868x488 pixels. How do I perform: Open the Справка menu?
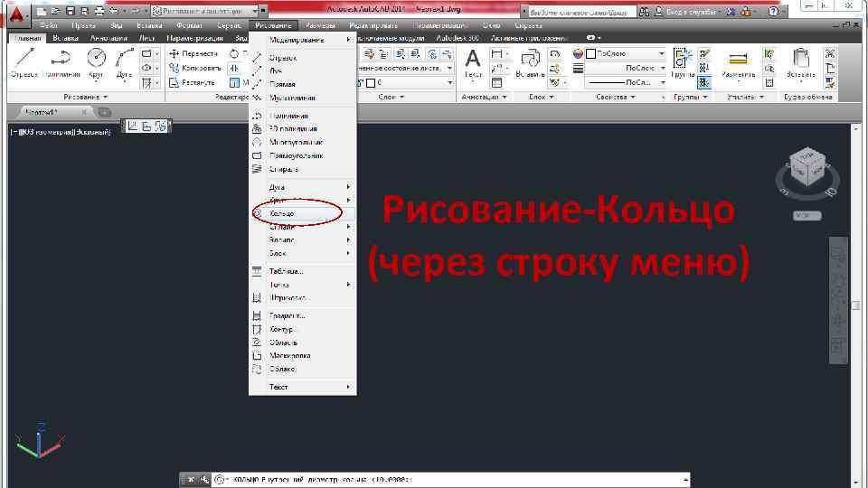[528, 25]
